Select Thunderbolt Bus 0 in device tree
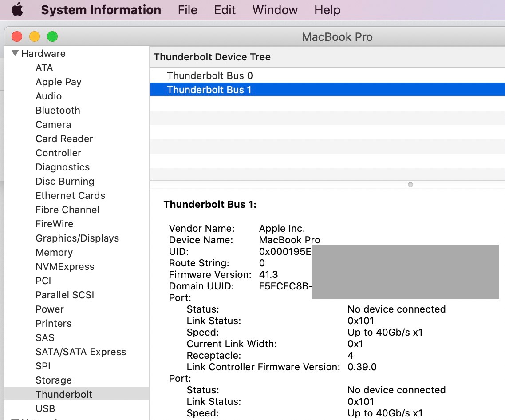Screen dimensions: 505x420 (209, 75)
